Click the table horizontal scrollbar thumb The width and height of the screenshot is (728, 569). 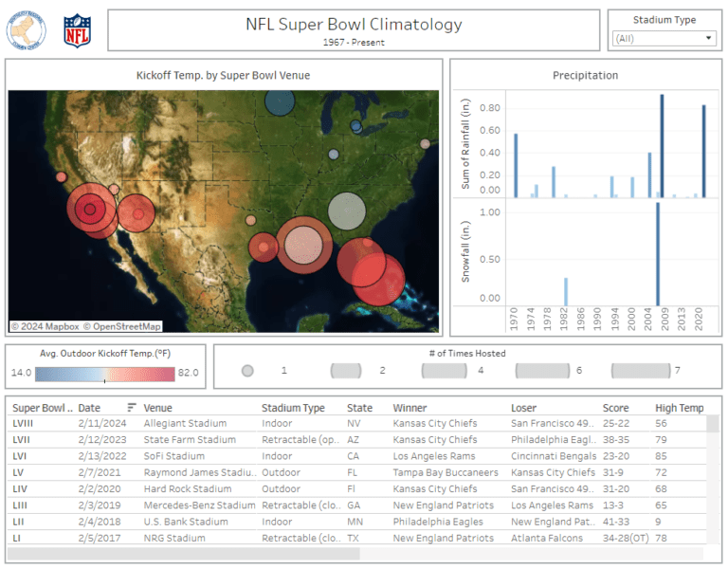click(183, 554)
